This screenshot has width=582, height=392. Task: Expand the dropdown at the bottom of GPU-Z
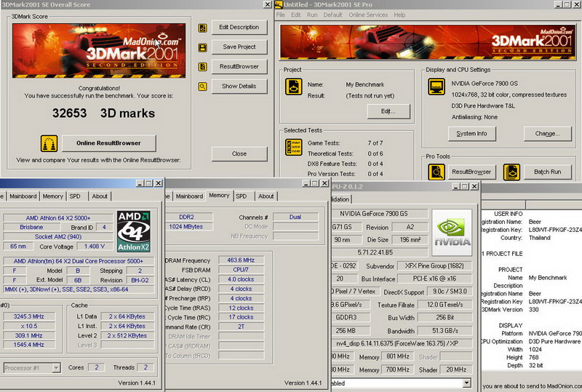click(467, 383)
